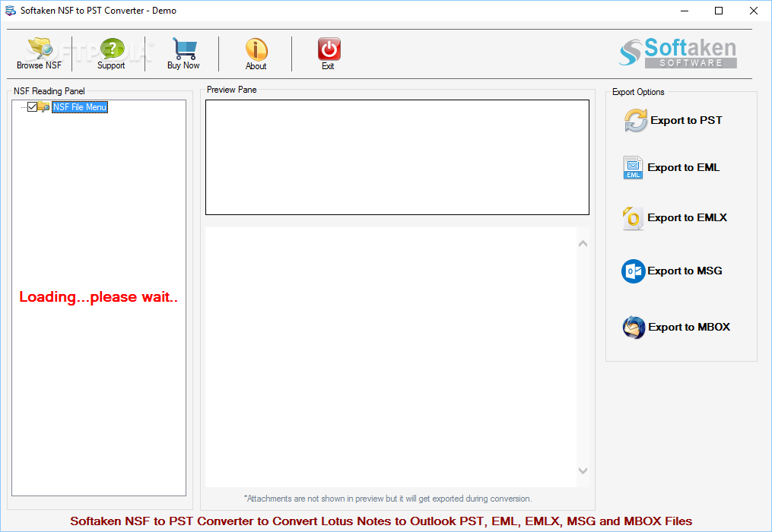Click the Export to PST arrows icon
The image size is (772, 532).
636,120
